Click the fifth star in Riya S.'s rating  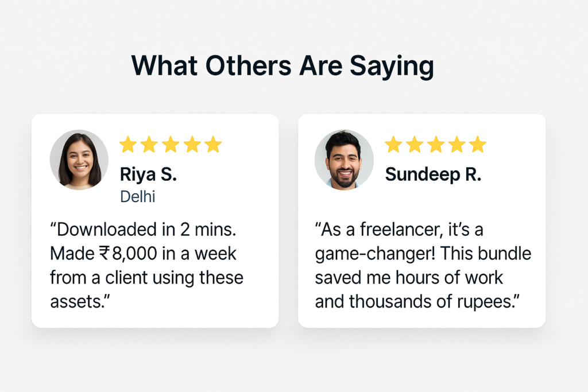tap(213, 145)
